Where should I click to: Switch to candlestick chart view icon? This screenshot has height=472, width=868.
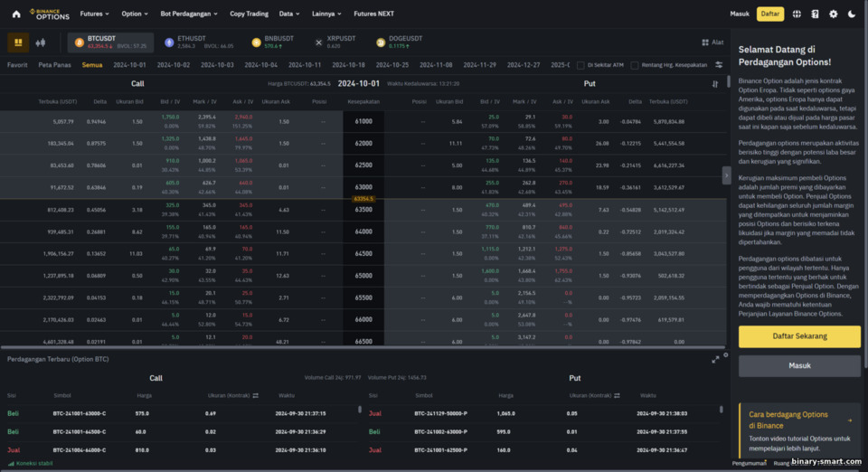point(41,42)
